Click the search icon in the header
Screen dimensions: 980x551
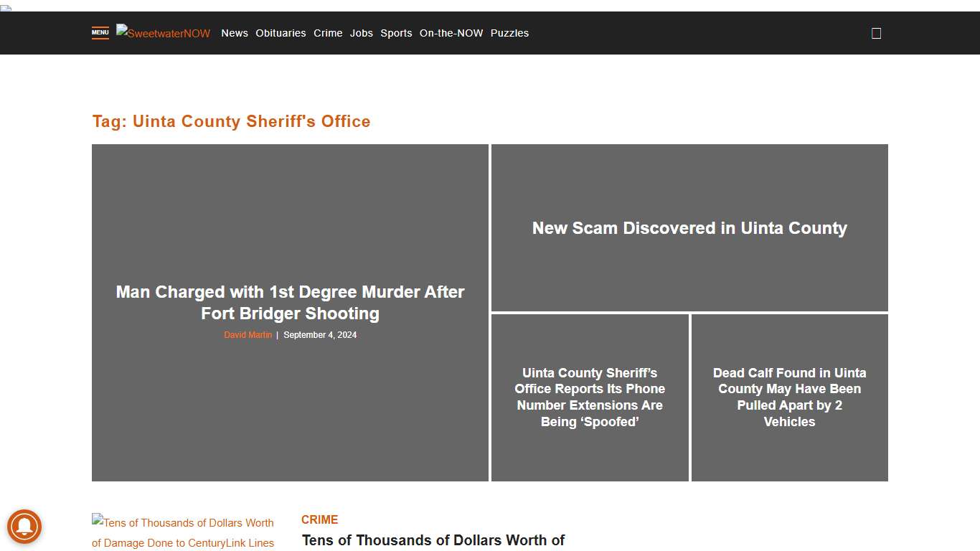click(876, 33)
